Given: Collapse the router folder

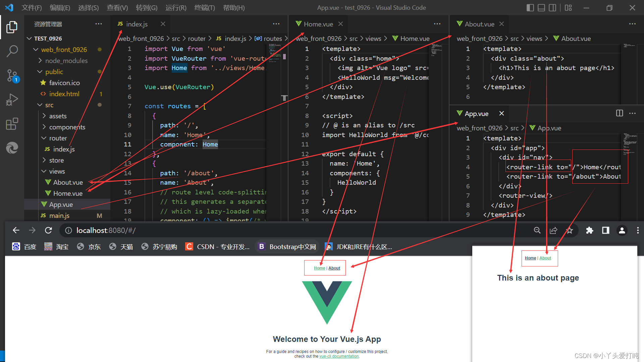Looking at the screenshot, I should click(44, 138).
